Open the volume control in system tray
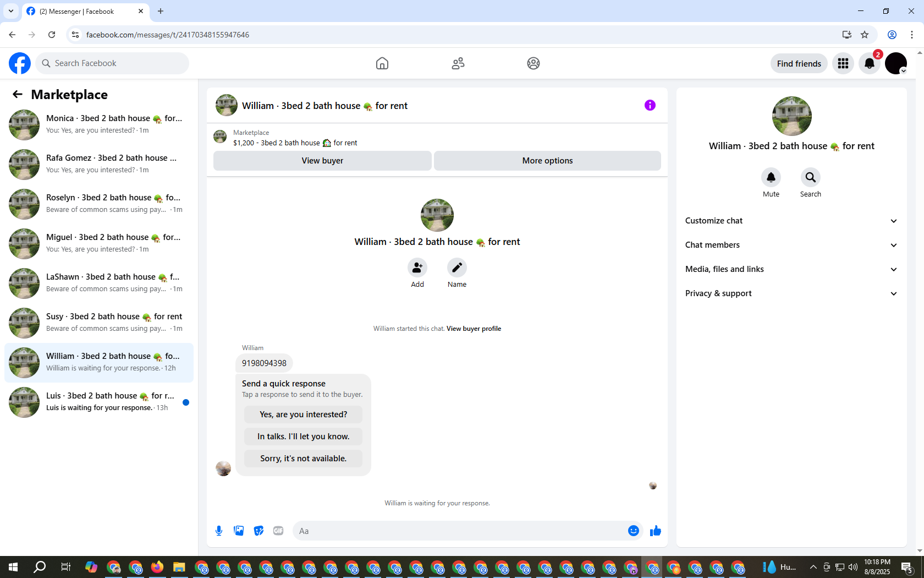Viewport: 924px width, 578px height. [x=853, y=567]
